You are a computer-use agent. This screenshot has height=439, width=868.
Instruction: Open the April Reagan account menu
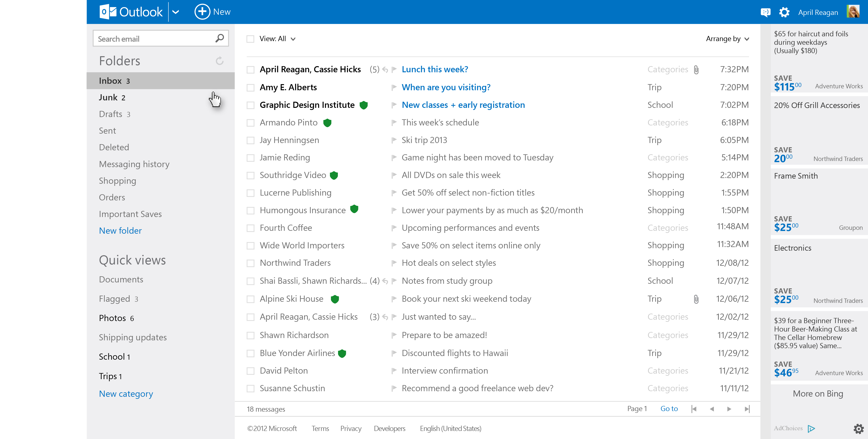(x=818, y=12)
